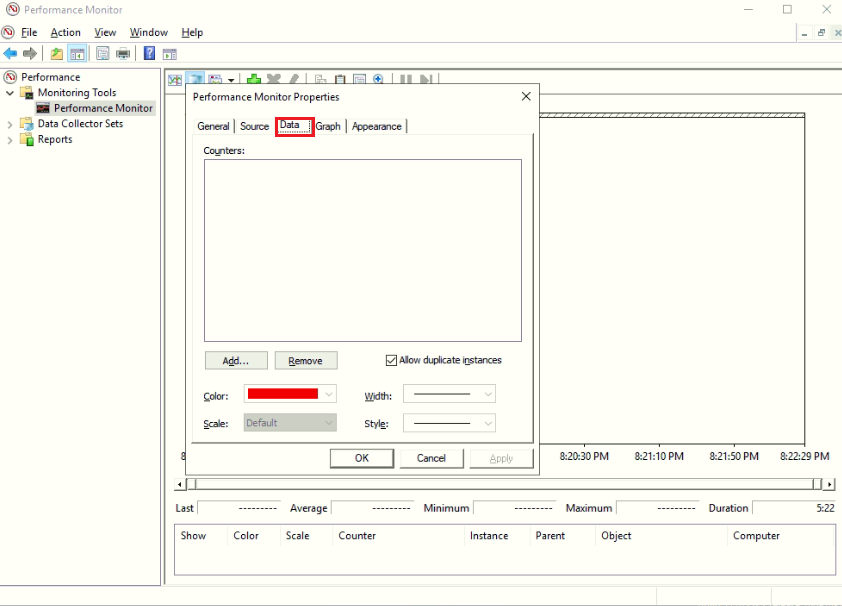Viewport: 842px width, 606px height.
Task: Switch to the General tab
Action: [x=213, y=126]
